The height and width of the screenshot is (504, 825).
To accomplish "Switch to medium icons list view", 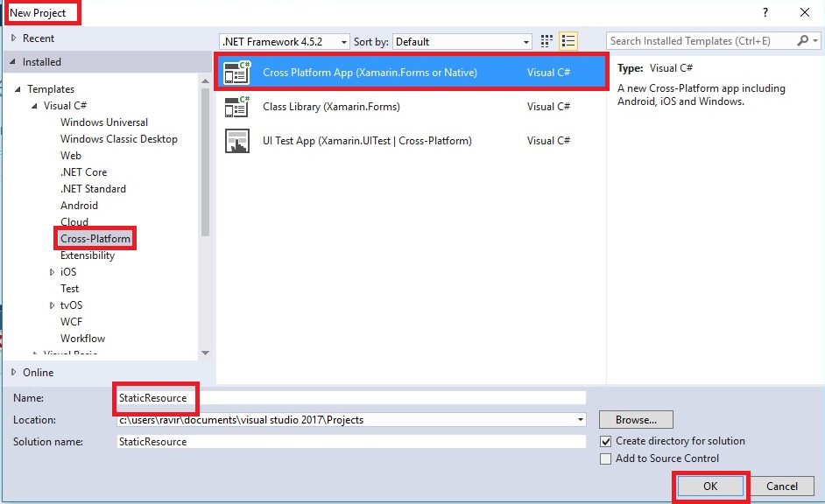I will point(568,41).
